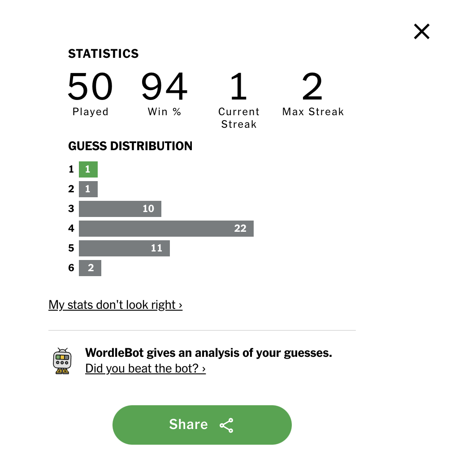The height and width of the screenshot is (468, 476).
Task: Click the STATISTICS heading
Action: click(103, 54)
